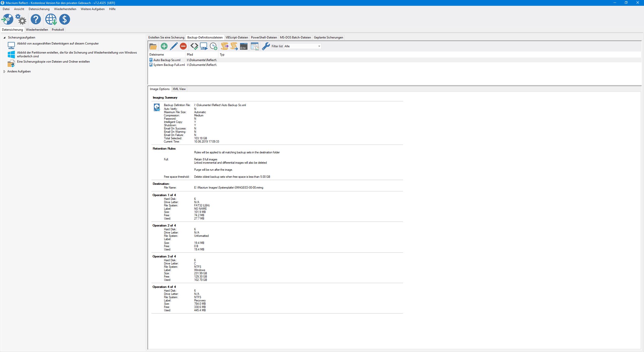Viewport: 644px width, 352px height.
Task: Generate MS-DOS batch file icon
Action: coord(244,46)
